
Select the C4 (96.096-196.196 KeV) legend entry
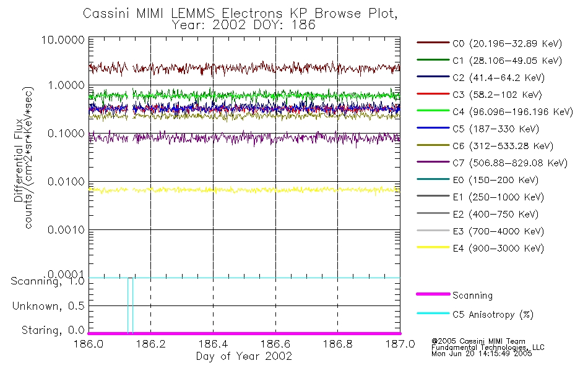tap(495, 111)
